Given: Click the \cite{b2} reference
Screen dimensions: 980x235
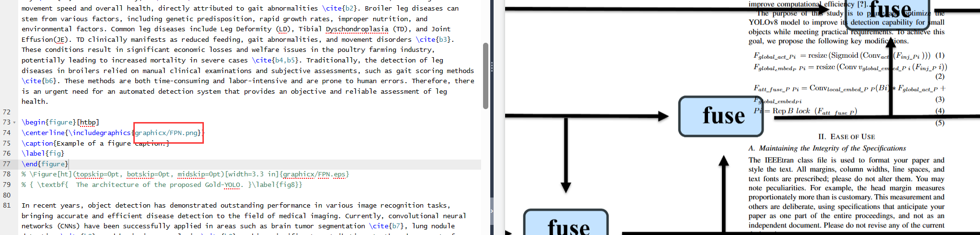Looking at the screenshot, I should [342, 8].
